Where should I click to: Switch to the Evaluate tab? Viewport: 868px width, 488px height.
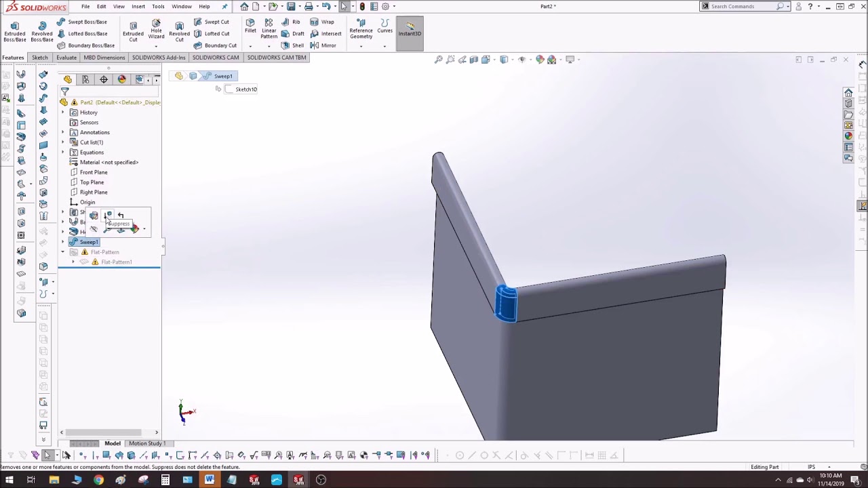[x=66, y=58]
